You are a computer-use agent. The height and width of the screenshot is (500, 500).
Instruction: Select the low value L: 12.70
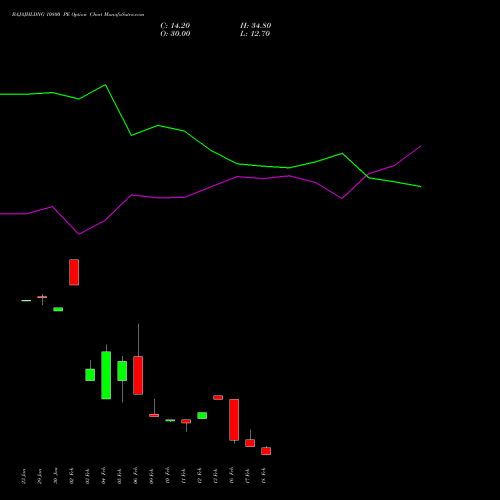coord(255,34)
